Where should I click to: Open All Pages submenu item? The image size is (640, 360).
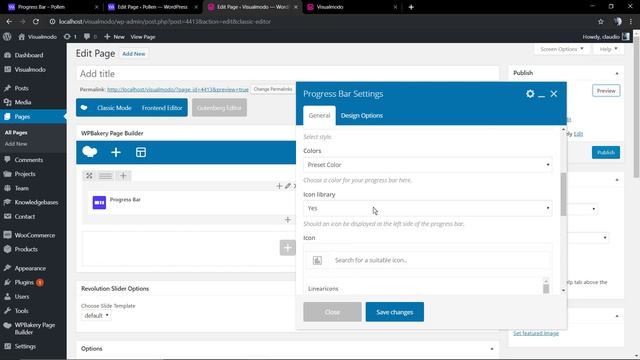[x=16, y=133]
